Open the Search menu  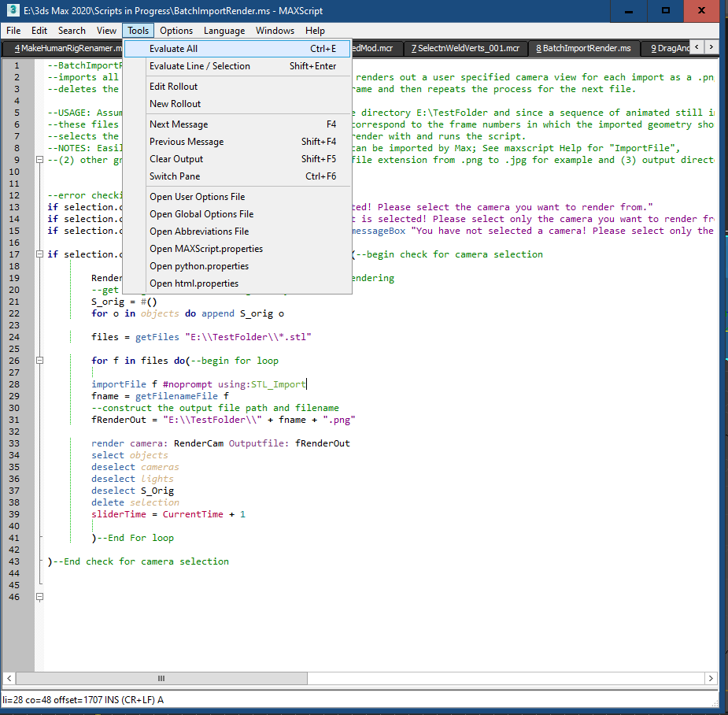(x=72, y=31)
